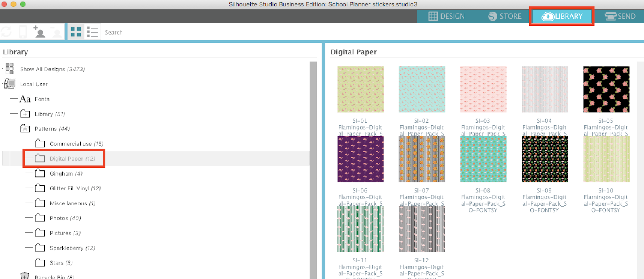Select SI-12 grey striped flamingo thumbnail
The image size is (644, 279).
[x=422, y=229]
